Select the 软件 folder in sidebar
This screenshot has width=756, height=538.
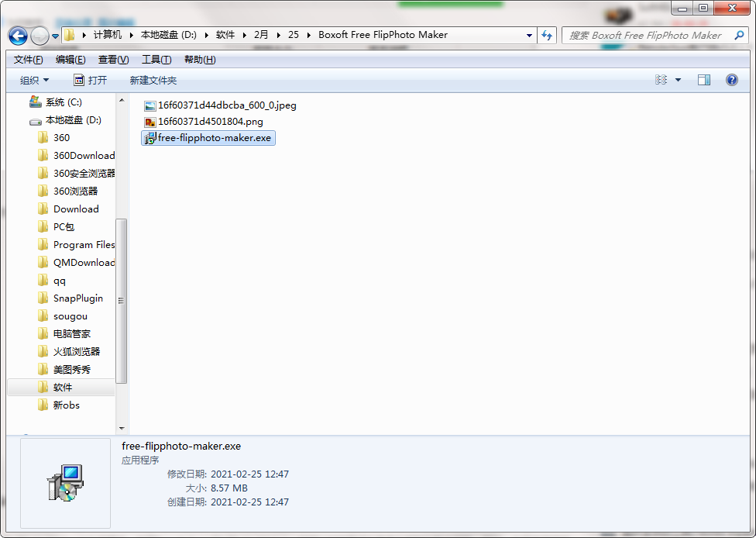pos(63,387)
